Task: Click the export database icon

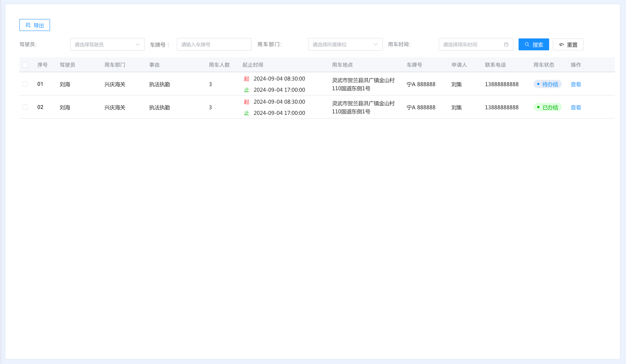Action: tap(28, 25)
